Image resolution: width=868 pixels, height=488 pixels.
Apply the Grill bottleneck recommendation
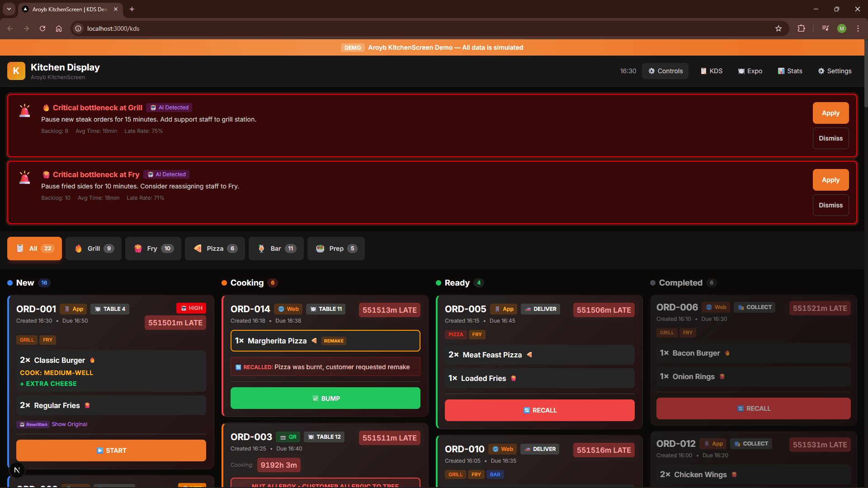point(830,113)
